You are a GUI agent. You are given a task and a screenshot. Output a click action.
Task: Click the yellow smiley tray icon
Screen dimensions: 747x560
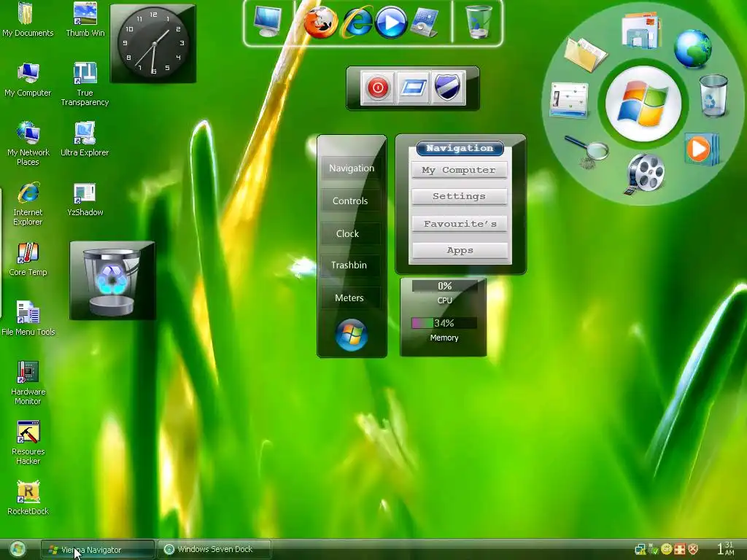click(x=667, y=549)
